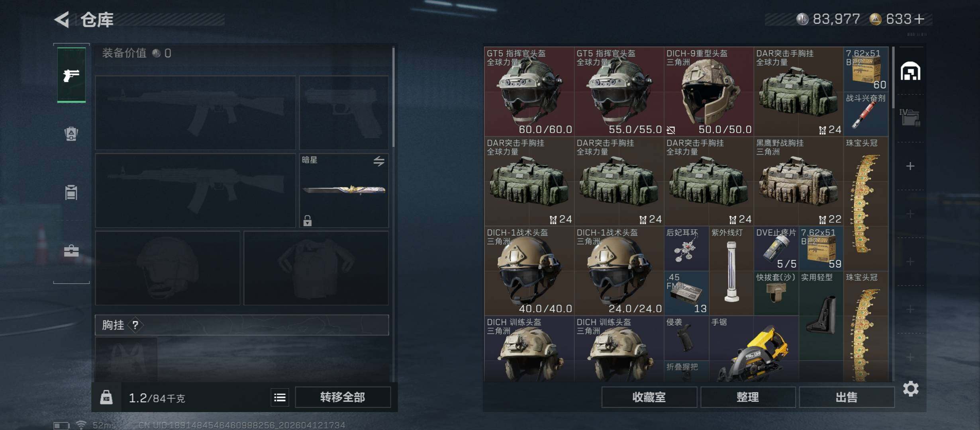The width and height of the screenshot is (980, 430).
Task: Select the main stash house icon
Action: [x=911, y=71]
